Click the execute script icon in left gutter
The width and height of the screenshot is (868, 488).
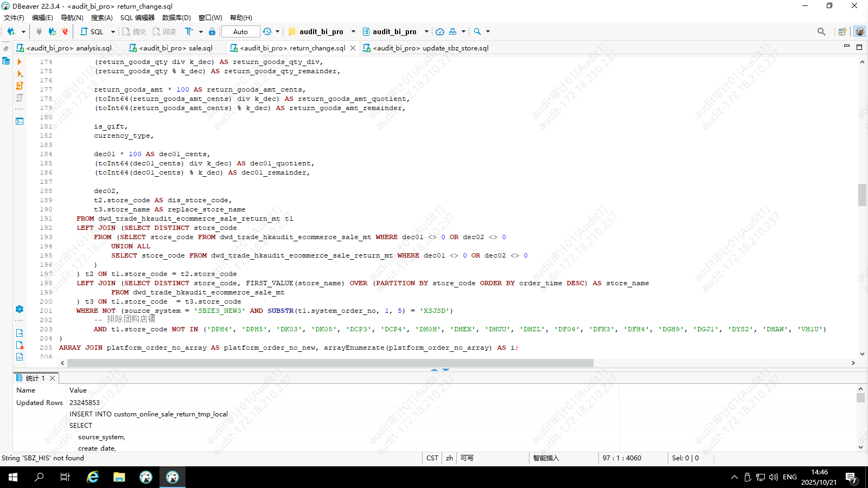point(20,74)
